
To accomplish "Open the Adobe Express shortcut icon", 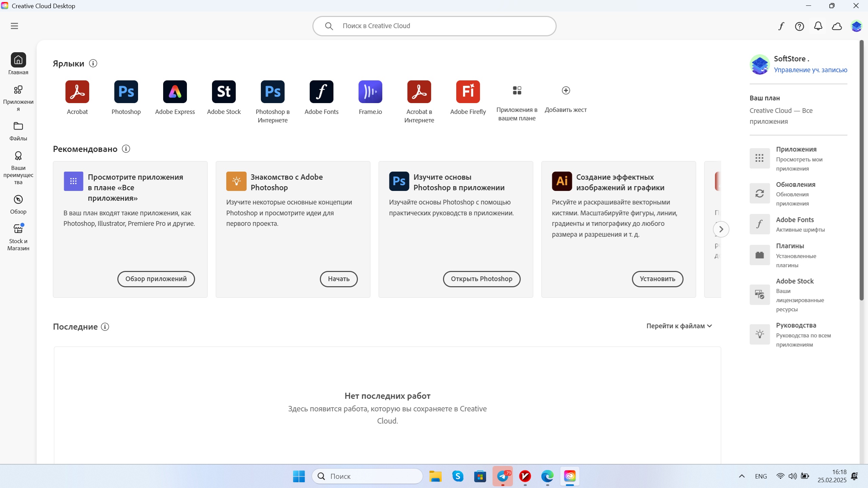I will tap(175, 92).
